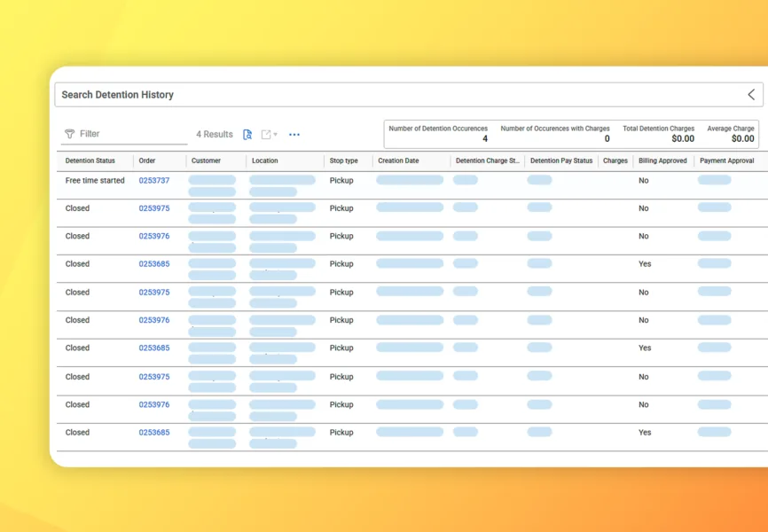
Task: Click the export icon in the toolbar
Action: click(266, 134)
